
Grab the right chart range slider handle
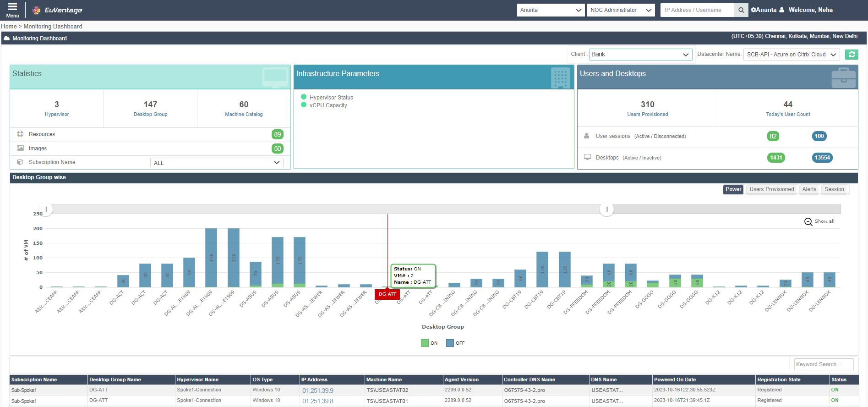pos(606,209)
